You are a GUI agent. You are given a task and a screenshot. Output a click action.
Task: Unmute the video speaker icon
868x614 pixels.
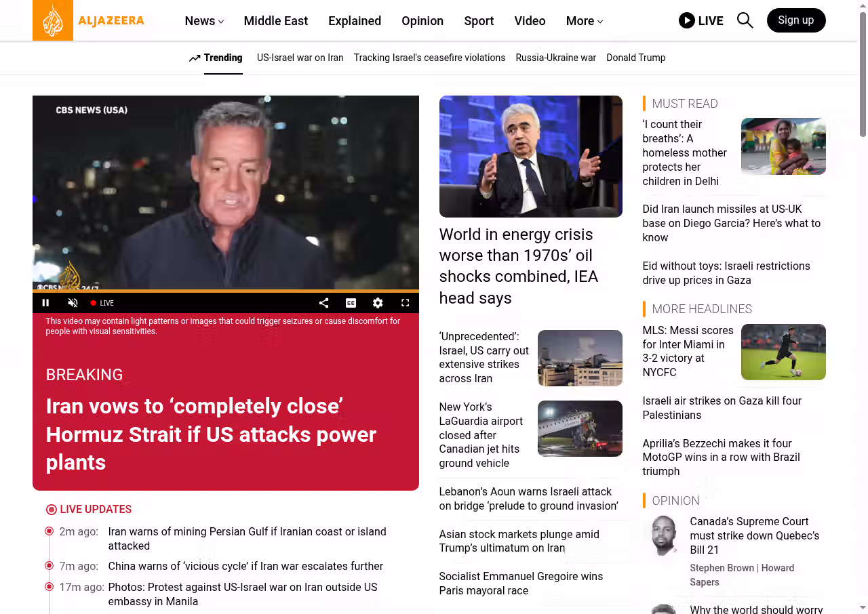[x=73, y=303]
